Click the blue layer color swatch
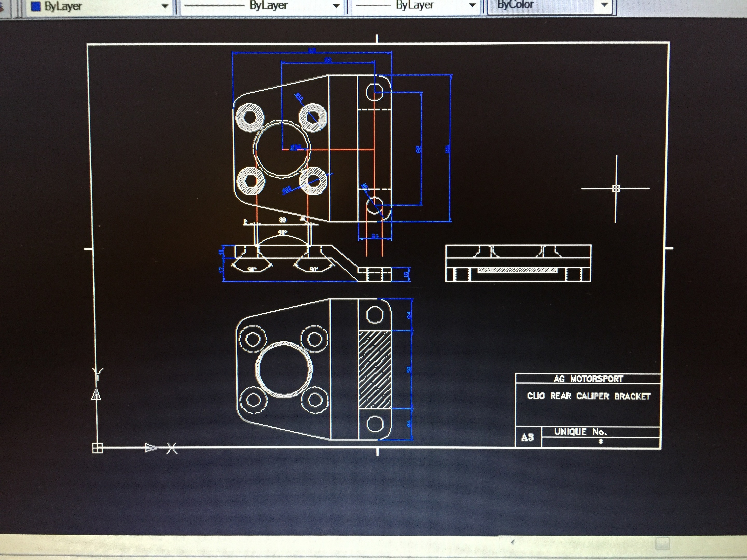Image resolution: width=747 pixels, height=560 pixels. (36, 6)
